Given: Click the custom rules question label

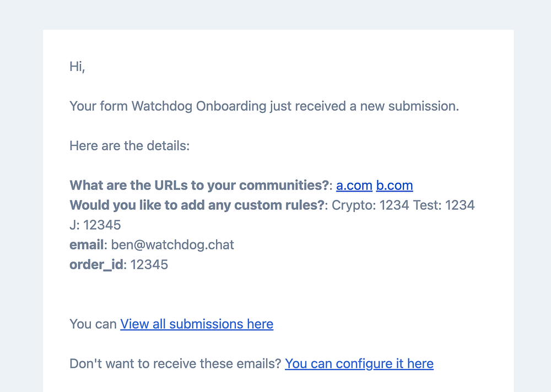Looking at the screenshot, I should click(x=197, y=205).
